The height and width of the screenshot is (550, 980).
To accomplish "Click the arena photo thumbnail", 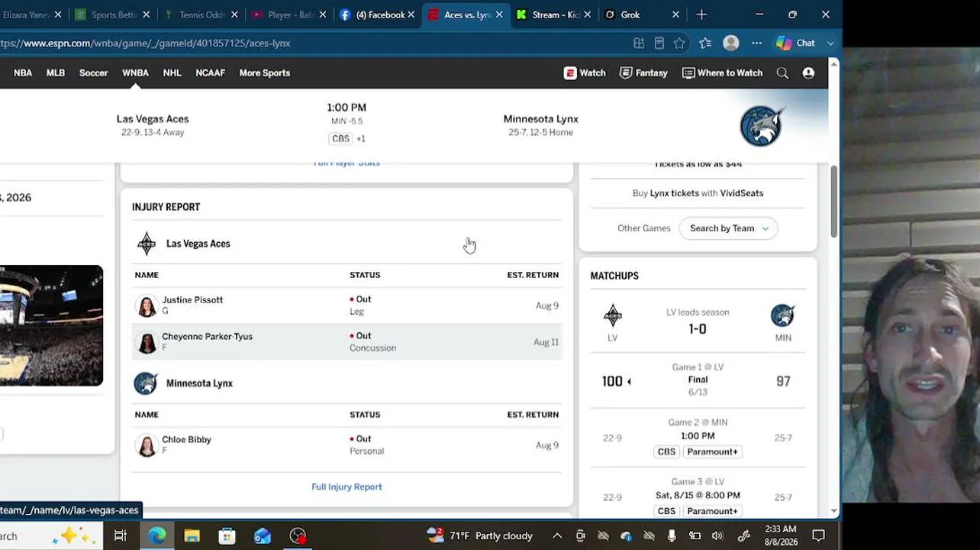I will point(51,325).
